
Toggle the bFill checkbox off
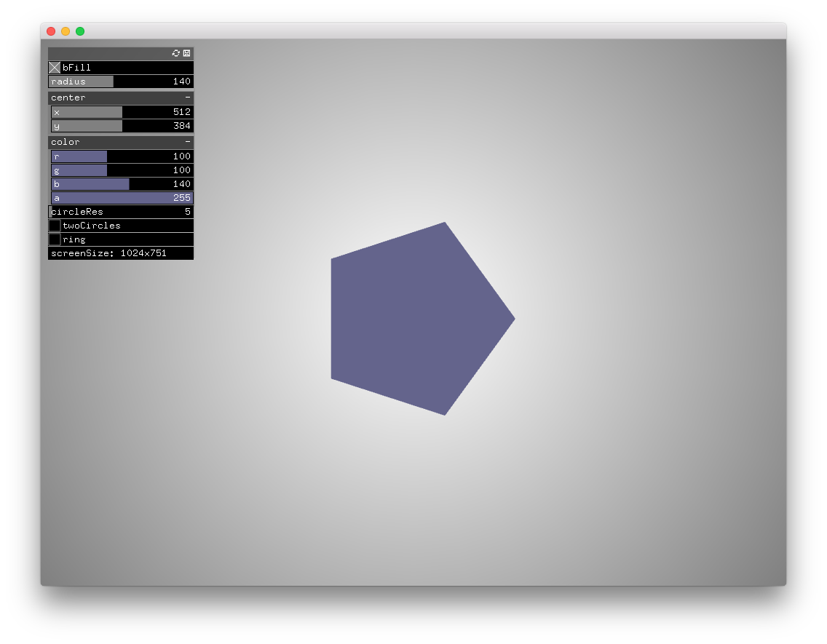54,67
